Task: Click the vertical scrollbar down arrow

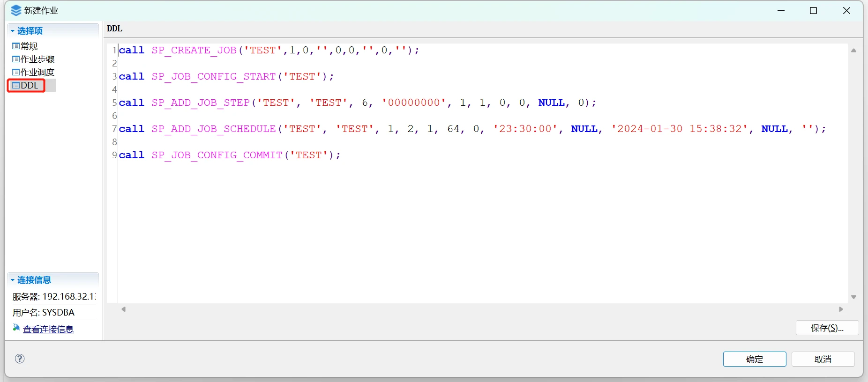Action: 853,297
